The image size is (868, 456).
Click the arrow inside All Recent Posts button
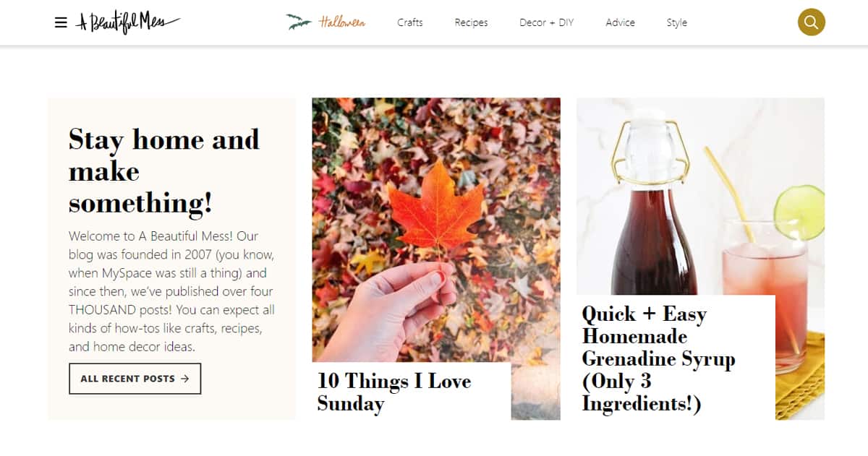point(185,379)
